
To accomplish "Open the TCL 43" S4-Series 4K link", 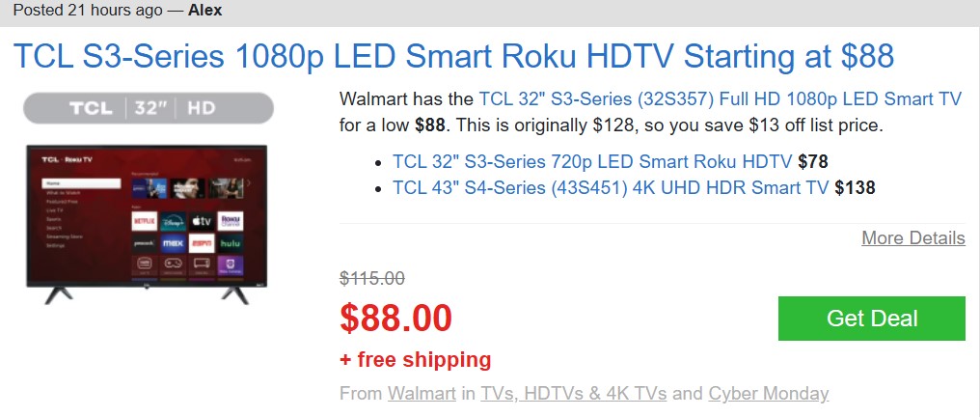I will click(611, 187).
